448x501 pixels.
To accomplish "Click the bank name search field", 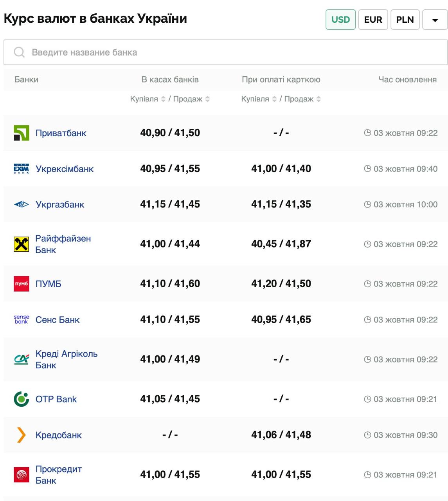I will click(x=225, y=52).
